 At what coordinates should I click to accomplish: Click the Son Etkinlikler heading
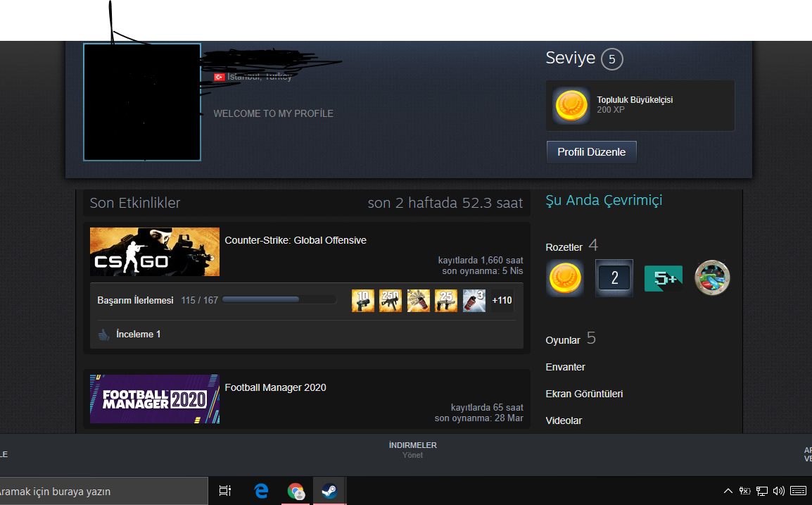[135, 204]
